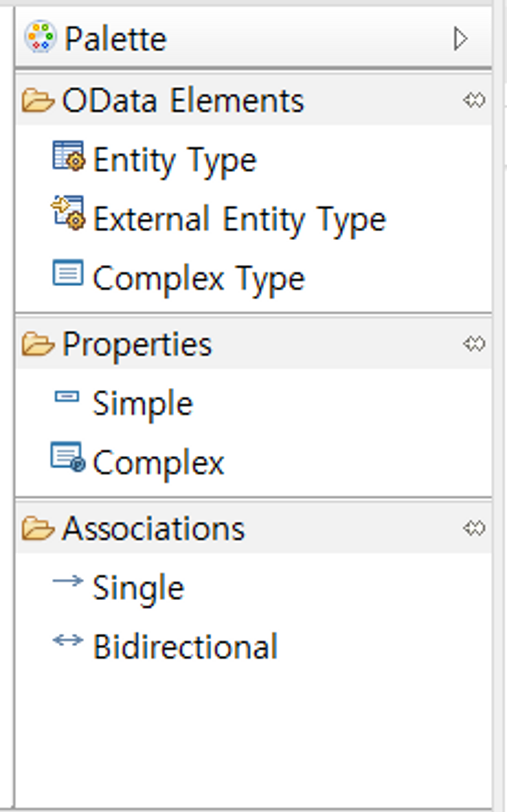Select the External Entity Type icon
507x812 pixels.
[x=69, y=213]
